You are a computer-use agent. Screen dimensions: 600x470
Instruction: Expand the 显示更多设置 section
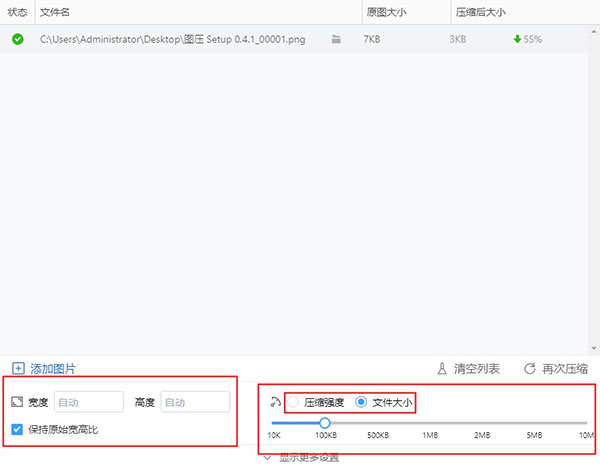pyautogui.click(x=300, y=458)
